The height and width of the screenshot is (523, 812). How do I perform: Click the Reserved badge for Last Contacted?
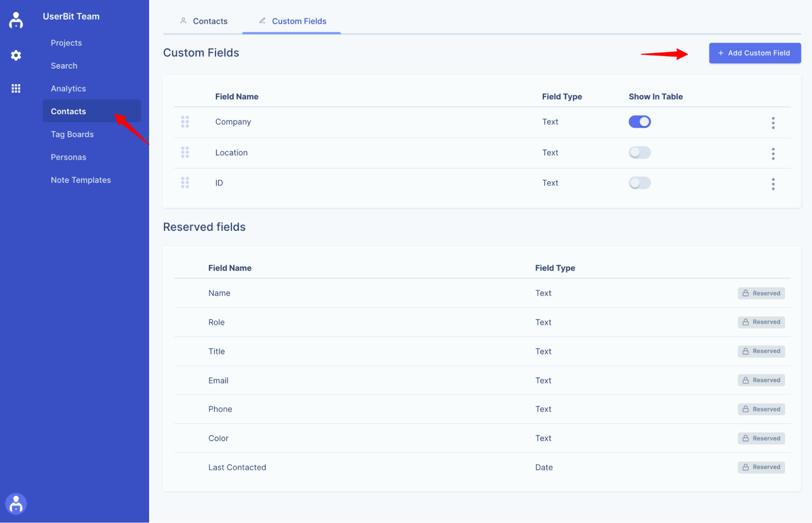(x=761, y=467)
